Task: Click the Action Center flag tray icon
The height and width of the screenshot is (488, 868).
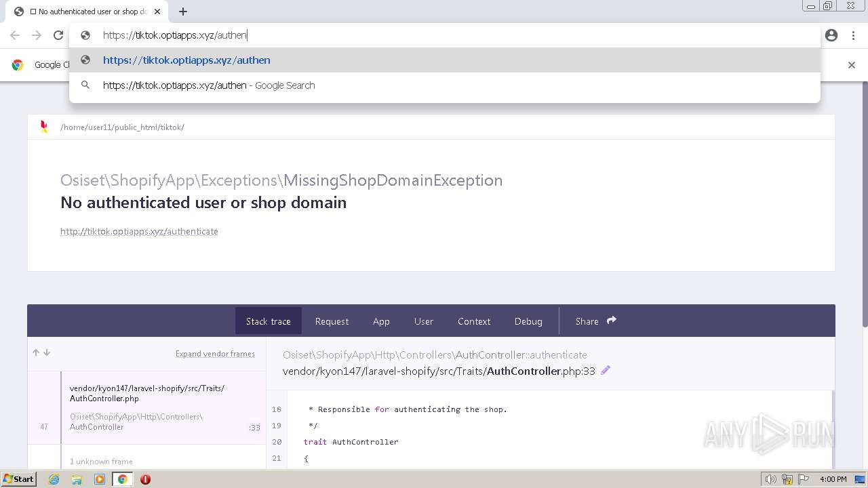Action: (803, 479)
